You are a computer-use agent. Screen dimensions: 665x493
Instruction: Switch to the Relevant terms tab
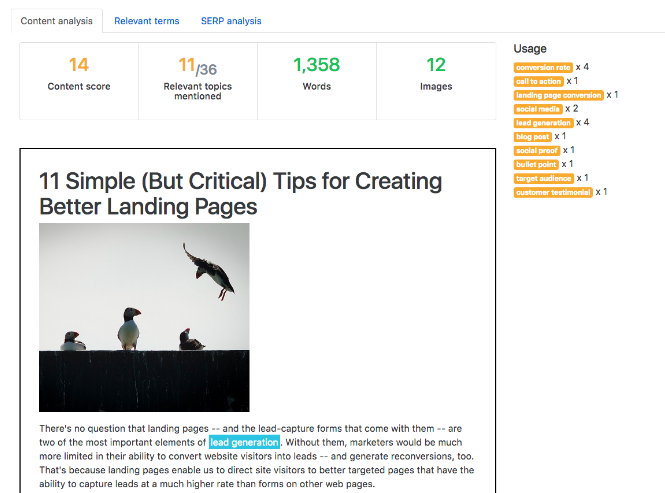coord(147,21)
